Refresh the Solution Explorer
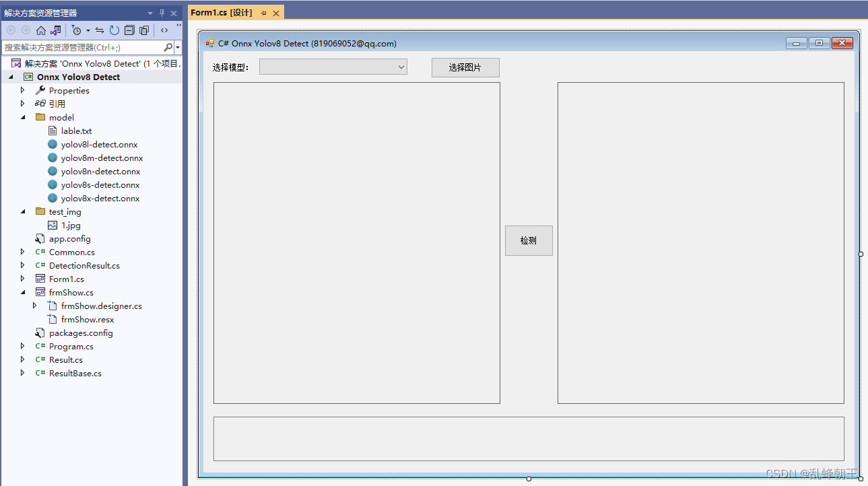This screenshot has width=868, height=486. click(x=114, y=30)
